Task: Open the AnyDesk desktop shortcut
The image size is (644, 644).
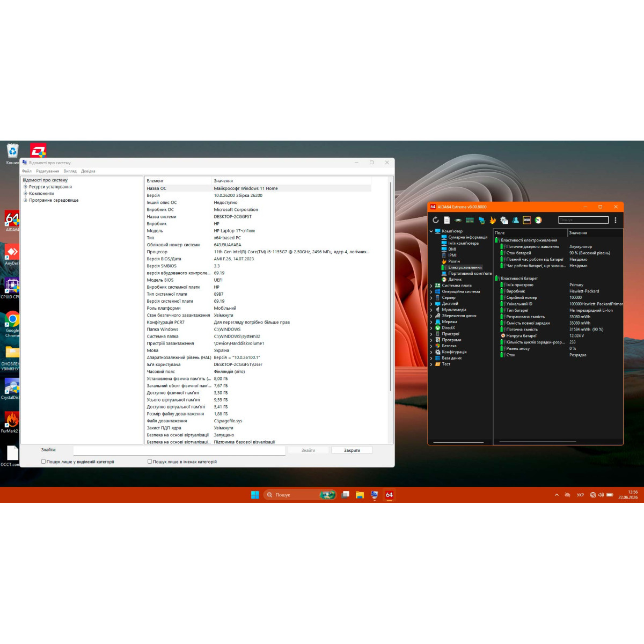Action: pyautogui.click(x=12, y=255)
